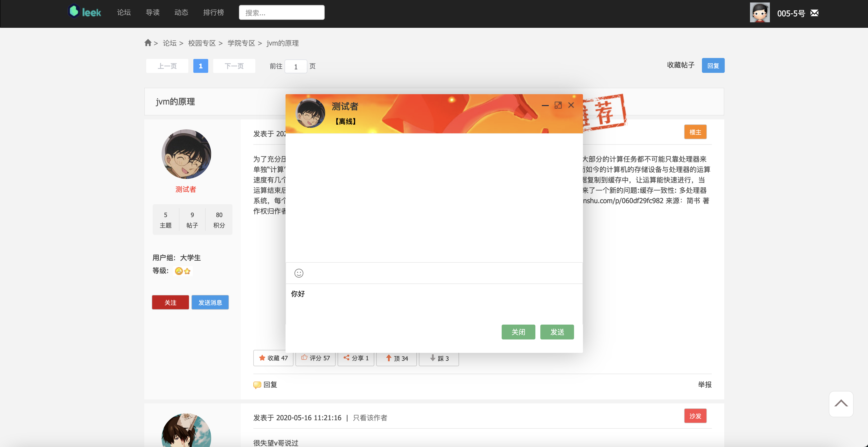Click jvm的原理 in the breadcrumb
This screenshot has width=868, height=447.
(283, 43)
